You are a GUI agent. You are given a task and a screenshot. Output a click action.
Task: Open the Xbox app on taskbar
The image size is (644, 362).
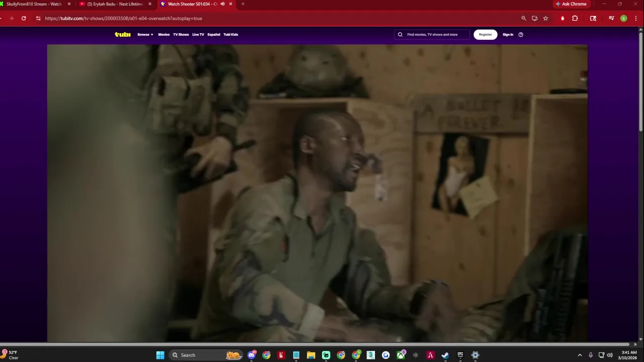400,355
